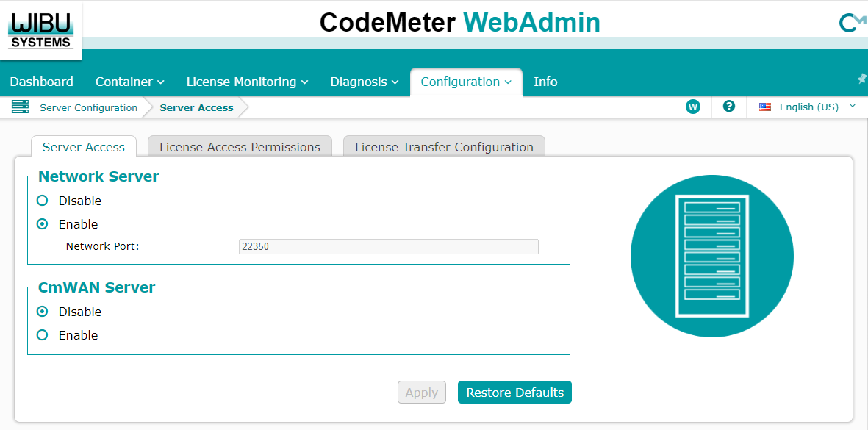Click the server configuration breadcrumb icon
The height and width of the screenshot is (430, 868).
click(x=20, y=107)
